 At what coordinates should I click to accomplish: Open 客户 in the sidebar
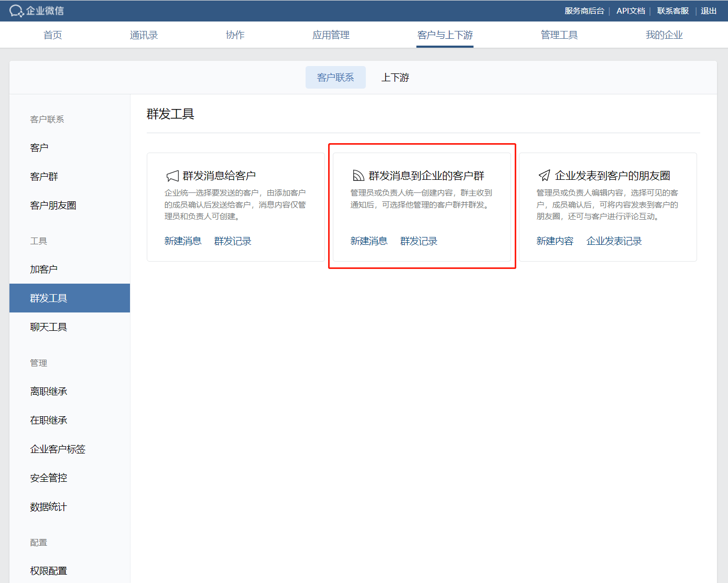70,148
